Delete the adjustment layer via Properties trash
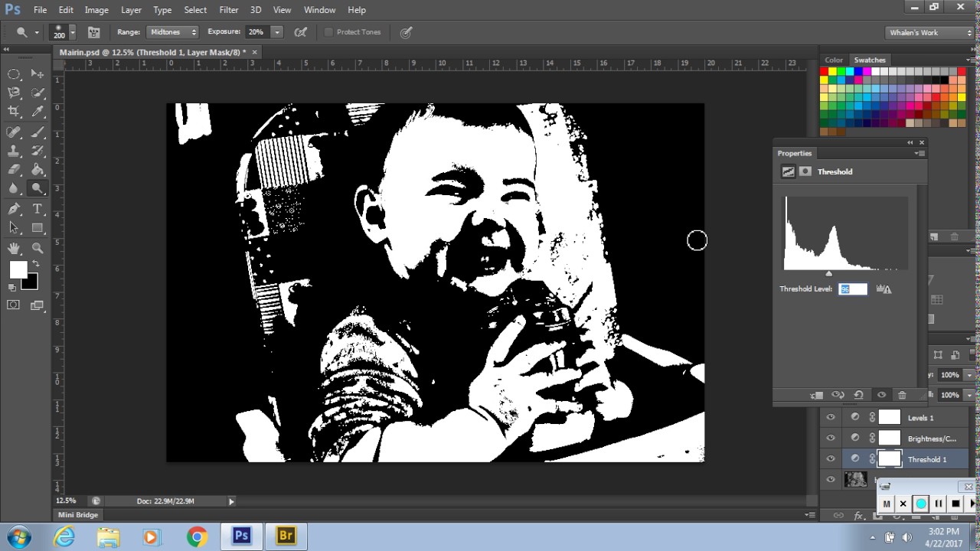This screenshot has width=980, height=551. (x=902, y=395)
